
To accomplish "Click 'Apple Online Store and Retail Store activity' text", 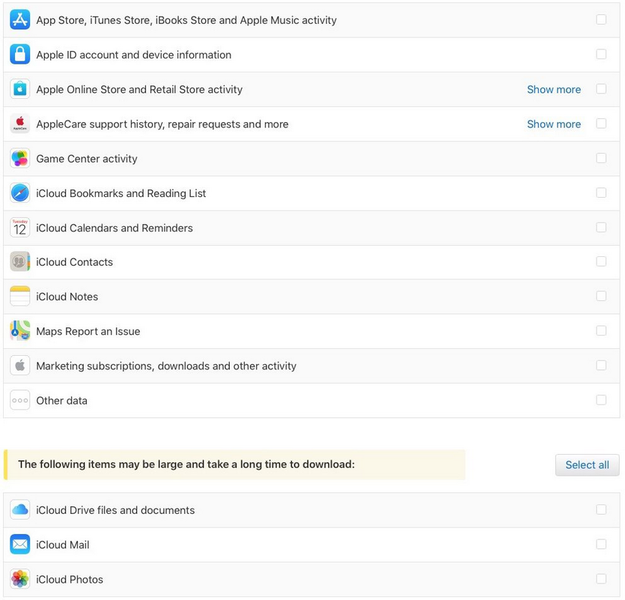I will (x=139, y=89).
